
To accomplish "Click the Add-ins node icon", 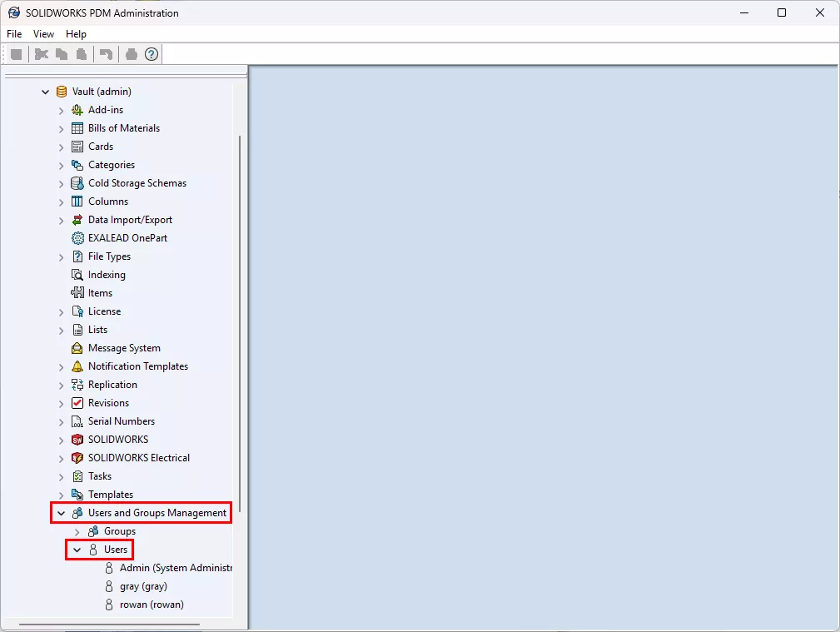I will 77,110.
